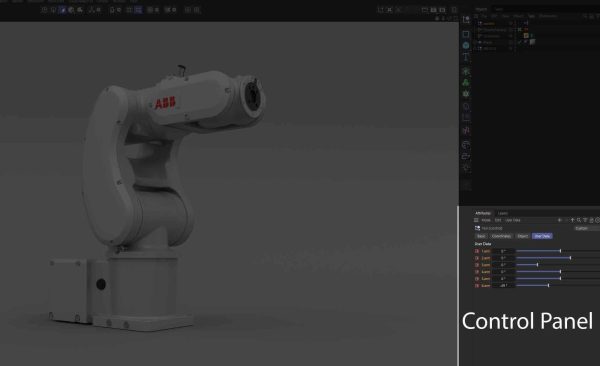Add a Light from the object palette
600x366 pixels.
(466, 167)
